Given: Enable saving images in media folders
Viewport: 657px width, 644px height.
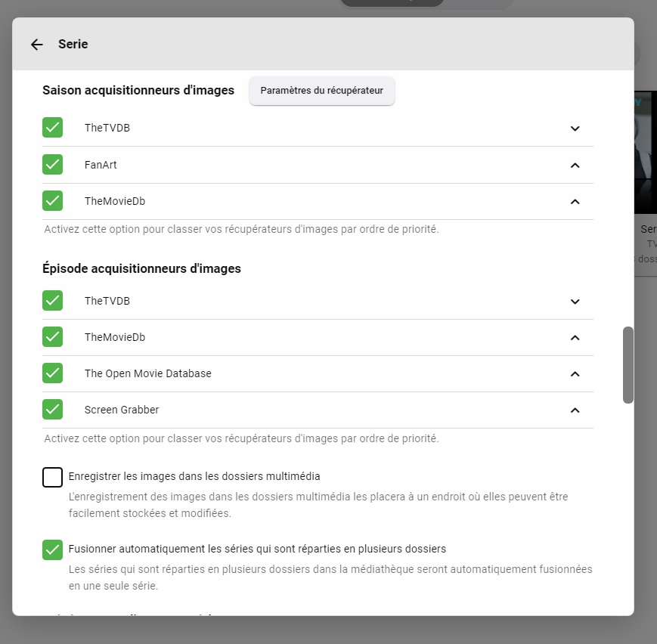Looking at the screenshot, I should 53,478.
